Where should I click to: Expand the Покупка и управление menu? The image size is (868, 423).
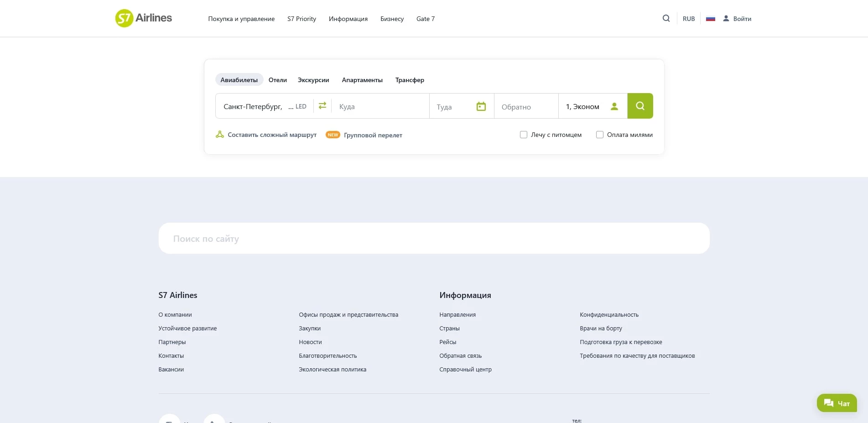click(241, 19)
